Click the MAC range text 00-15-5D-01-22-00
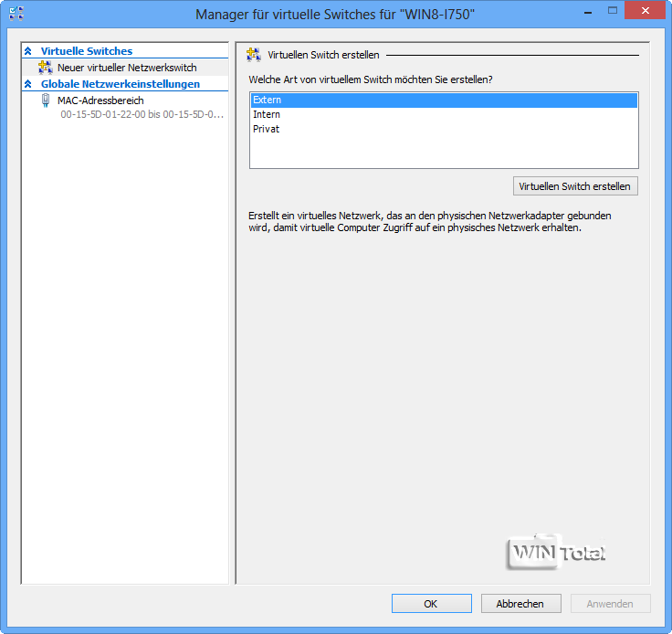 [x=142, y=114]
